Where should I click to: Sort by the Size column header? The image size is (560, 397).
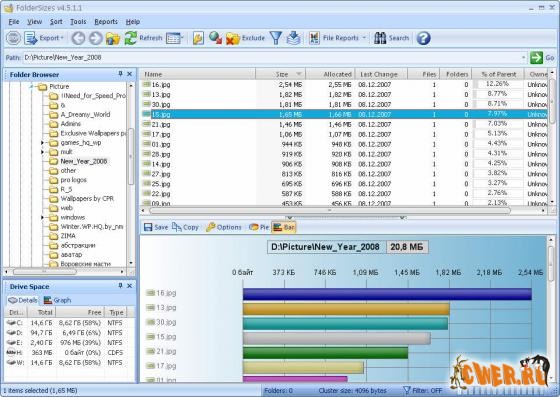click(281, 74)
